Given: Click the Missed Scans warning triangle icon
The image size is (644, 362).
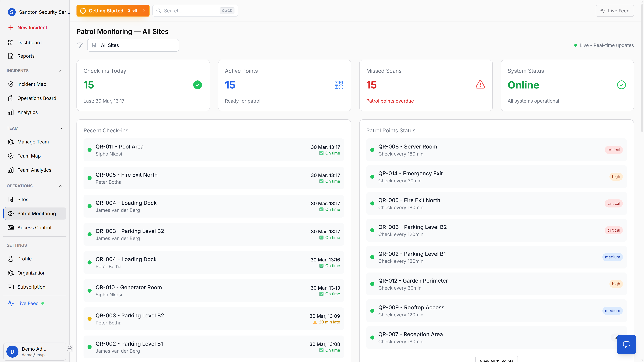Looking at the screenshot, I should (x=480, y=85).
